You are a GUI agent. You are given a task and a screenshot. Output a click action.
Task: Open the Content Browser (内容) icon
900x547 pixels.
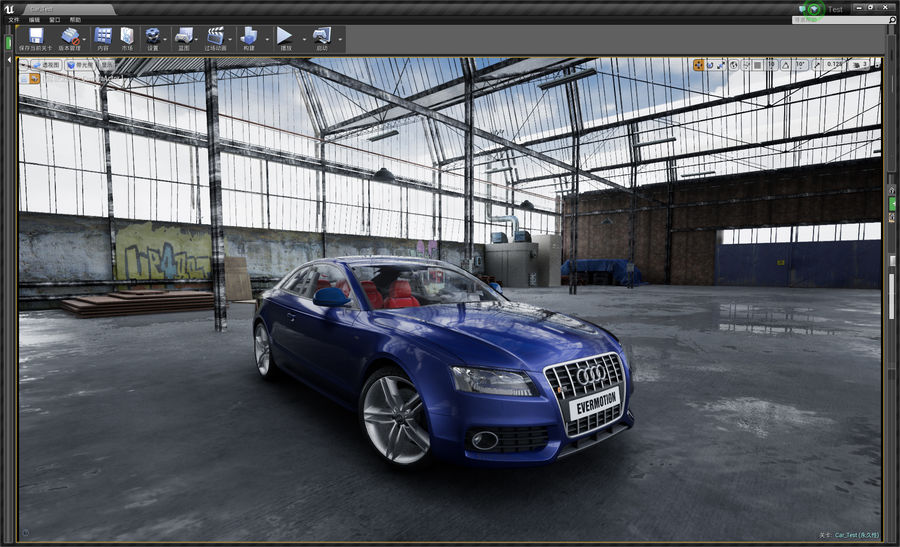click(x=103, y=36)
